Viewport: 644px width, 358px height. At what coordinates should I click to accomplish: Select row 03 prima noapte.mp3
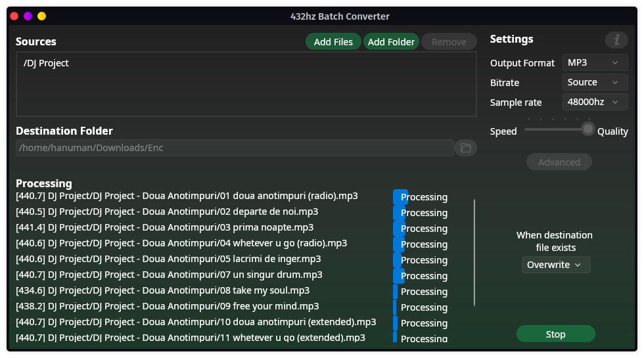click(x=165, y=227)
